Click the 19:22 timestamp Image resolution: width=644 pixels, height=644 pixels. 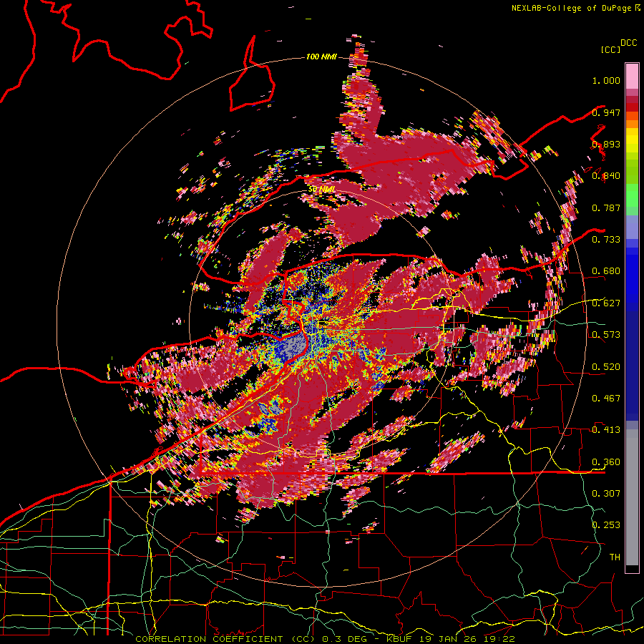pyautogui.click(x=498, y=639)
